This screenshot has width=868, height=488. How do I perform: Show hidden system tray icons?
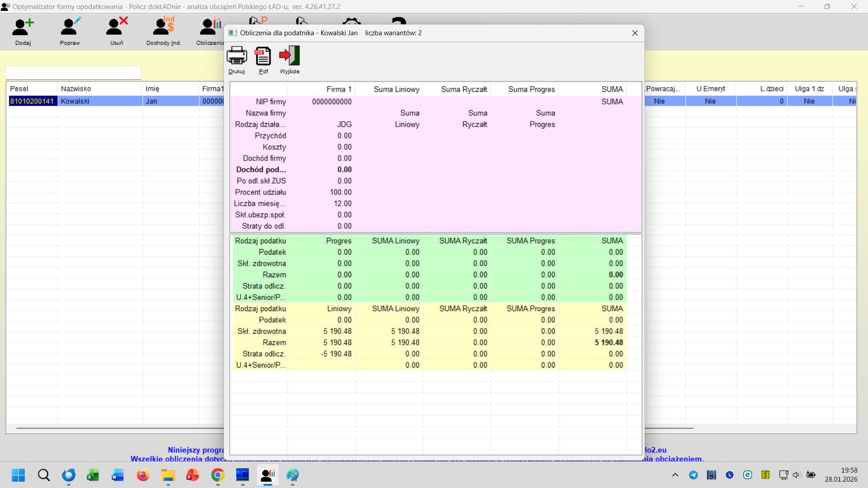point(675,475)
